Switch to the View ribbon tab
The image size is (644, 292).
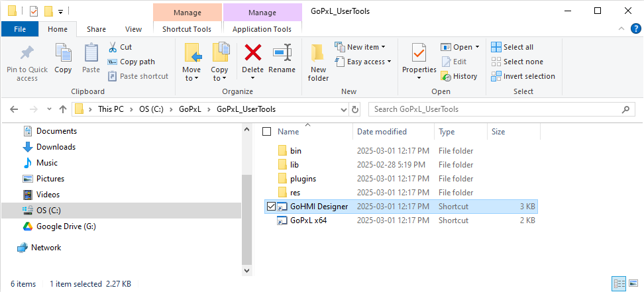click(x=133, y=29)
